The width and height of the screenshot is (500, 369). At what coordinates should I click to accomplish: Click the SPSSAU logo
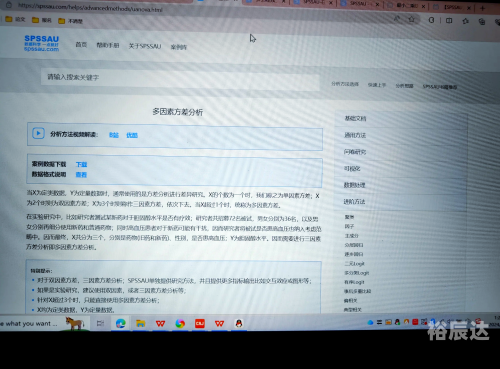(41, 43)
